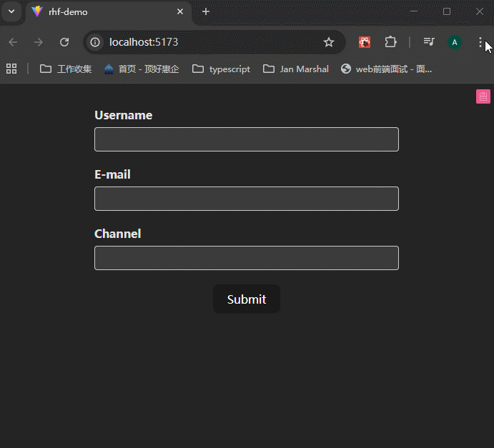
Task: Open the typescript bookmark folder
Action: tap(222, 69)
